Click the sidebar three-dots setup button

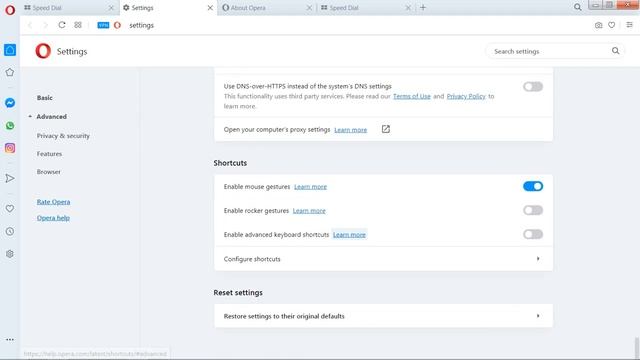10,339
